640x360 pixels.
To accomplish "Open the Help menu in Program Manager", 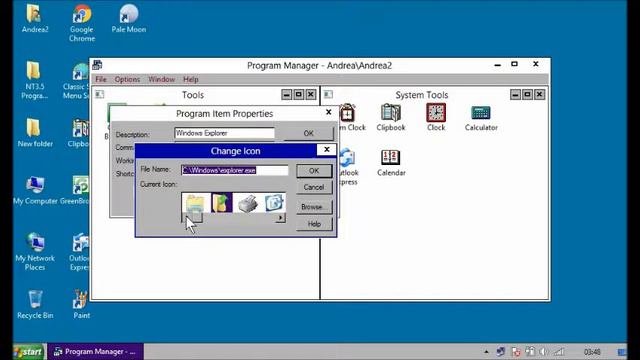I will pos(191,79).
